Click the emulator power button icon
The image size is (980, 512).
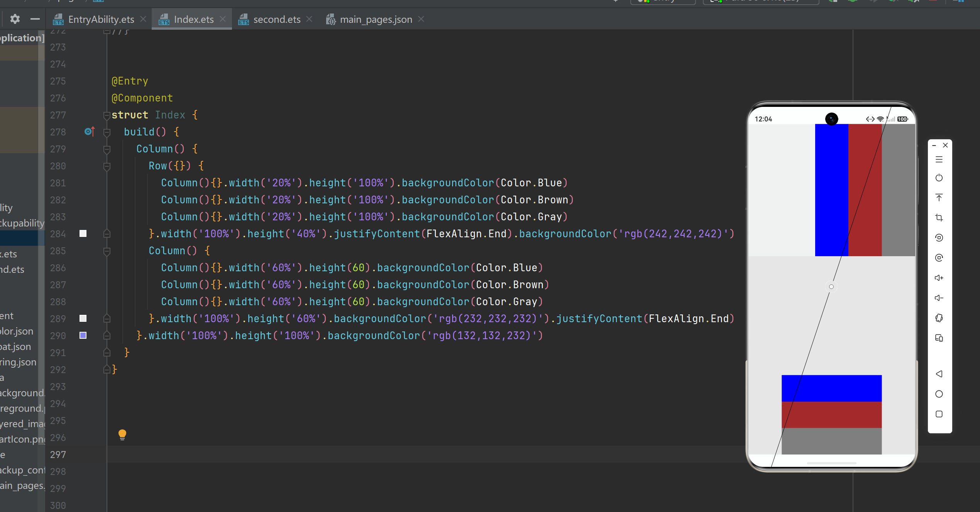pyautogui.click(x=939, y=178)
